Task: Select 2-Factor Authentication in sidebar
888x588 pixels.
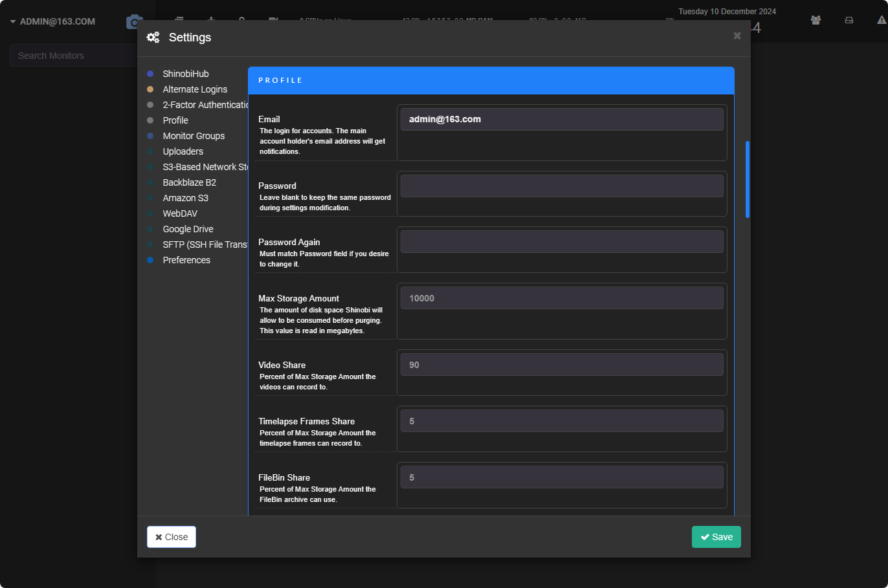Action: [x=205, y=105]
